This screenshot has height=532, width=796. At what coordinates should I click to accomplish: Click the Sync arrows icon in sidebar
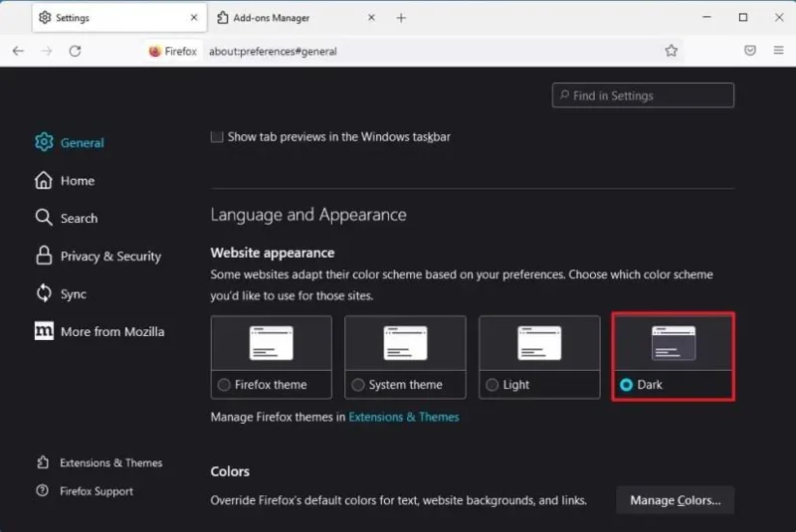[x=44, y=293]
